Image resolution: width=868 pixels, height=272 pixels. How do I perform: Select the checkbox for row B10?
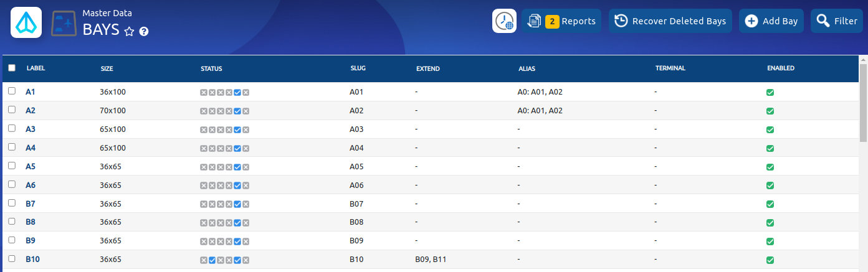tap(12, 258)
